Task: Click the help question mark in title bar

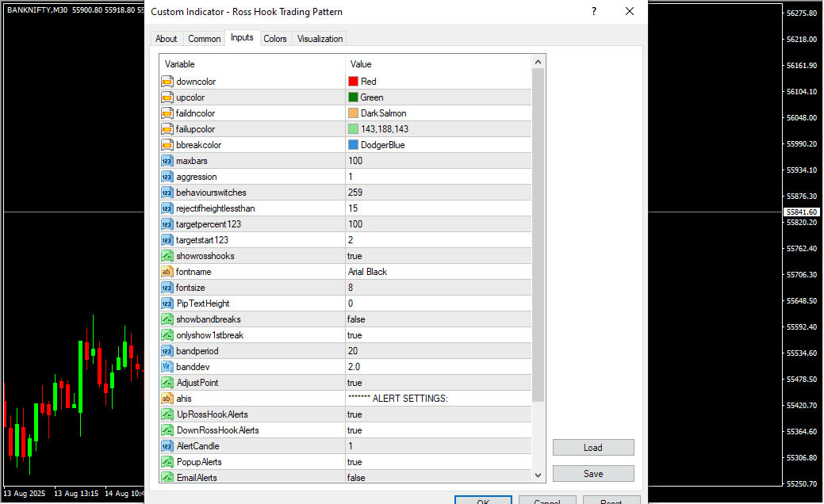Action: click(x=594, y=12)
